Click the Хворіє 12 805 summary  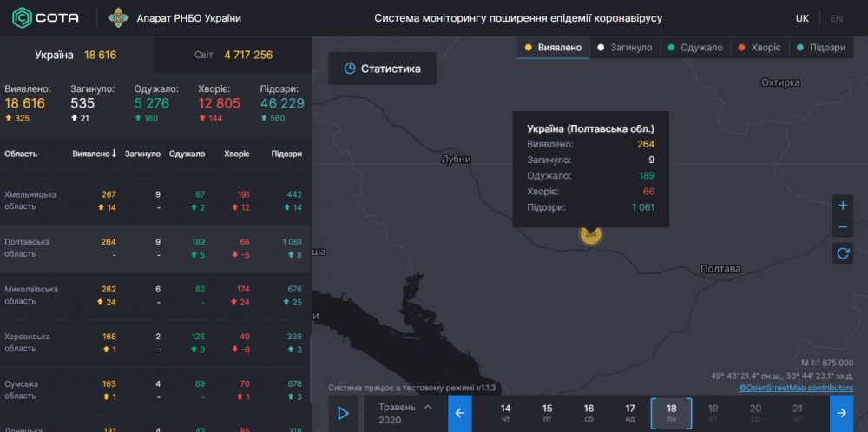coord(220,103)
